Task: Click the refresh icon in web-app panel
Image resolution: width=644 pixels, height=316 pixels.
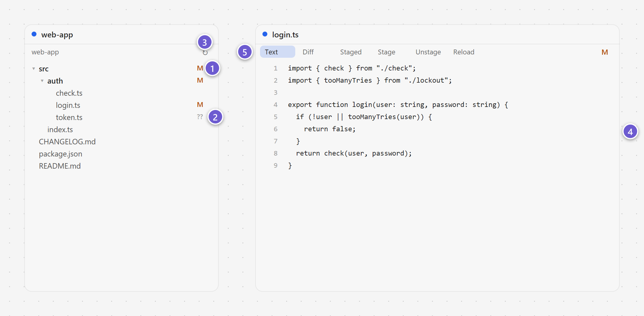Action: coord(205,53)
